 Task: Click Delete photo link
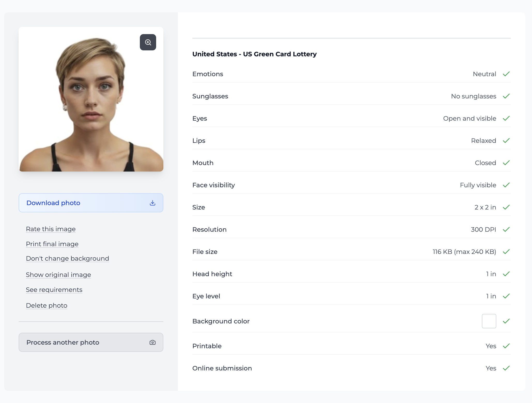point(47,306)
